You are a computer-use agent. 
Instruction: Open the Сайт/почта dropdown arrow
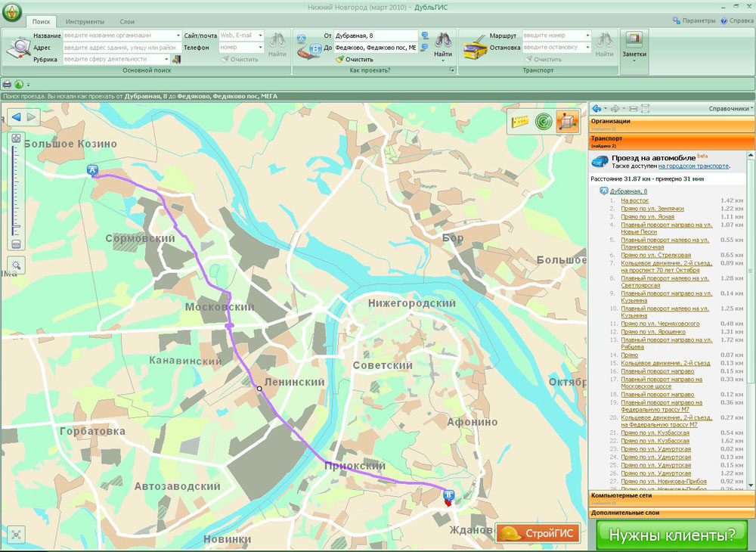[260, 36]
